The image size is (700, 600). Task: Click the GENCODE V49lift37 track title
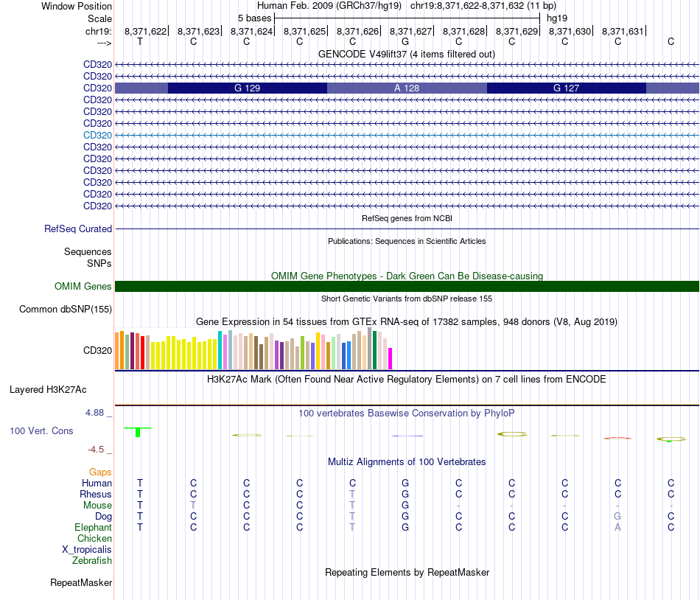click(407, 54)
